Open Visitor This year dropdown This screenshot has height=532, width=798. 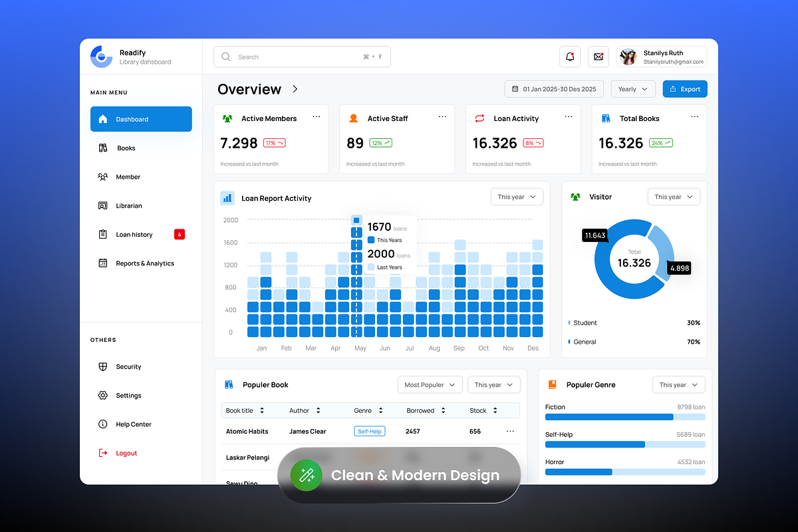674,197
